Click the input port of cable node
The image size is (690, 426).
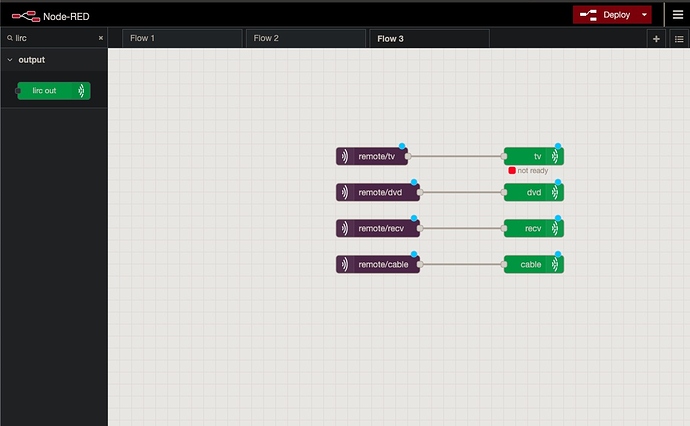(x=504, y=264)
